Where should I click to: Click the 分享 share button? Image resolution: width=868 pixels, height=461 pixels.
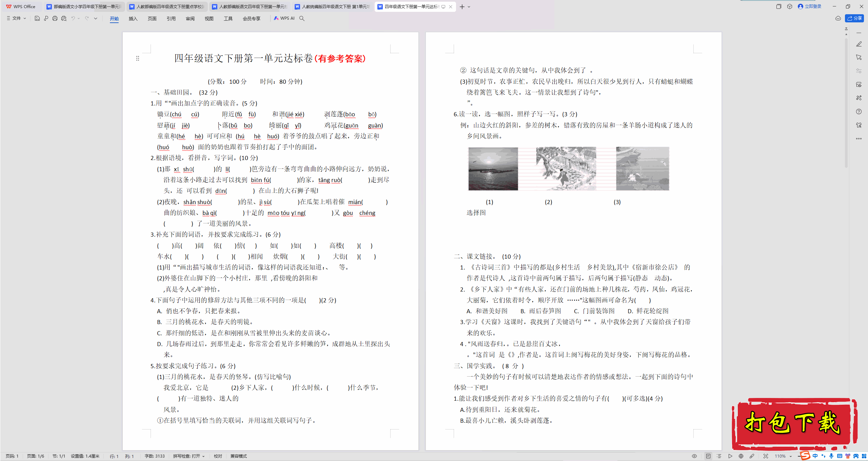point(854,18)
